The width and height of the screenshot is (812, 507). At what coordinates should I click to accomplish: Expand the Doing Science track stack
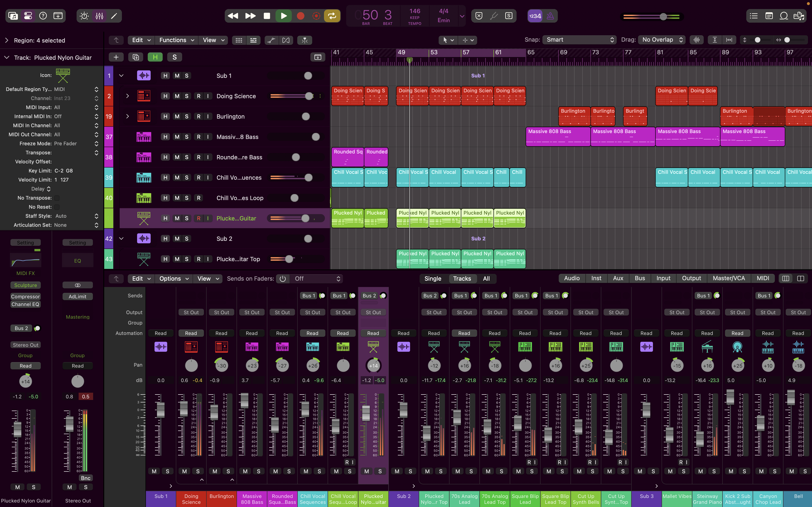pyautogui.click(x=127, y=96)
